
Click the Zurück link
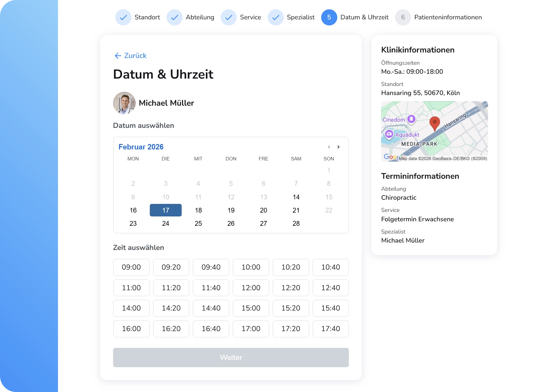135,56
